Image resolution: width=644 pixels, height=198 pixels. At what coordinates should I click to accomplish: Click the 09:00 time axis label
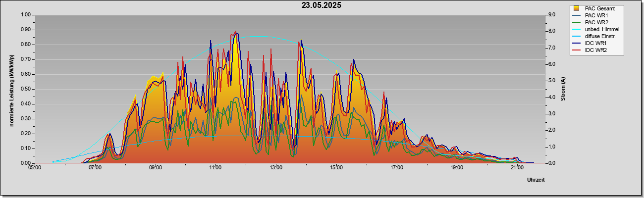[x=155, y=168]
